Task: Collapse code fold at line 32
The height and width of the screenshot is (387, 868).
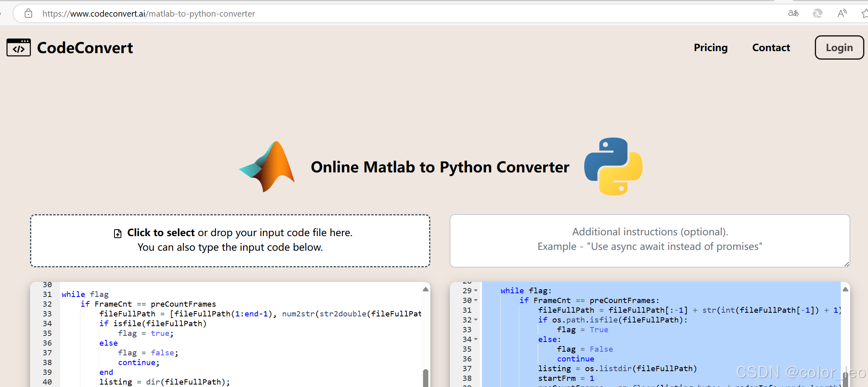Action: [475, 320]
